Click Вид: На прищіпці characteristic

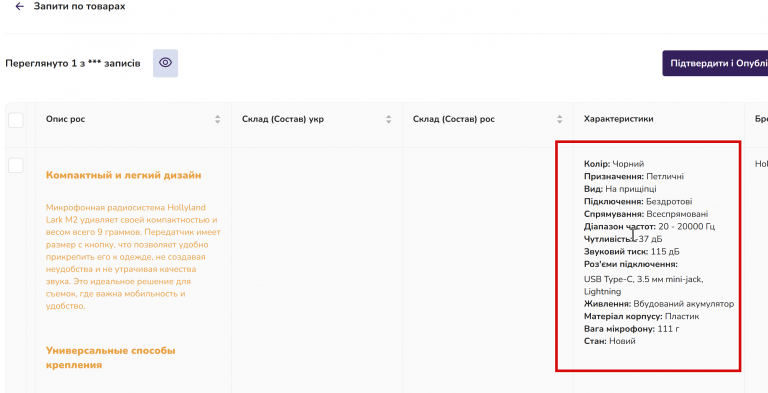point(620,189)
